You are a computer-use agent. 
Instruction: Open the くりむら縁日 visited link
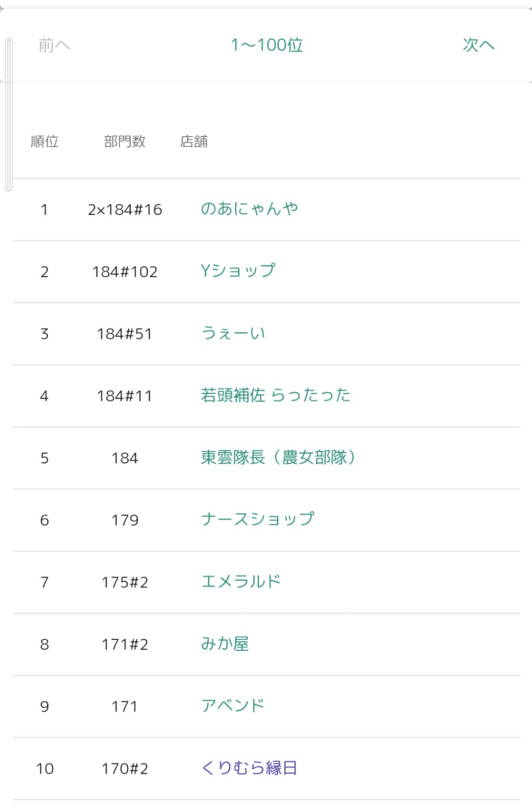click(x=249, y=768)
